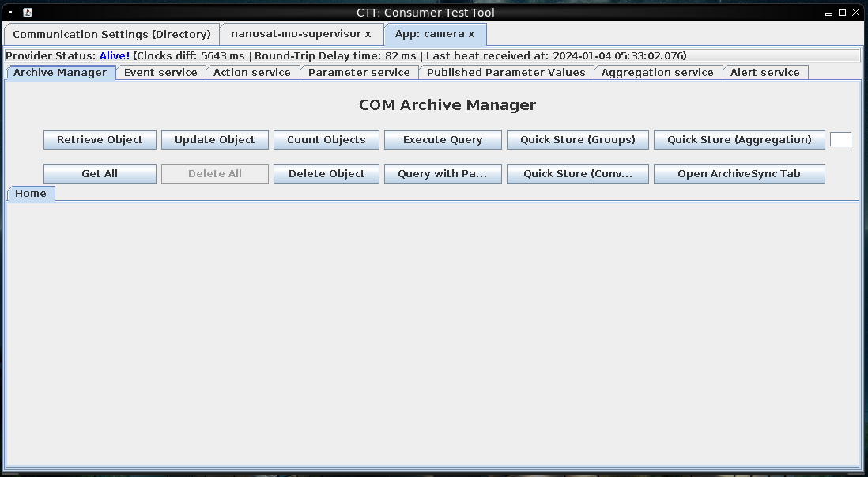The height and width of the screenshot is (477, 868).
Task: Switch to Communication Settings (Directory) tab
Action: [111, 34]
